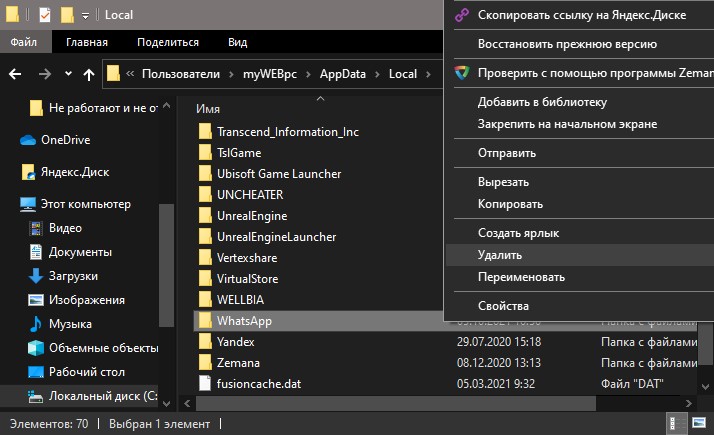Click the Vertexshare folder icon
This screenshot has width=714, height=435.
click(x=205, y=257)
